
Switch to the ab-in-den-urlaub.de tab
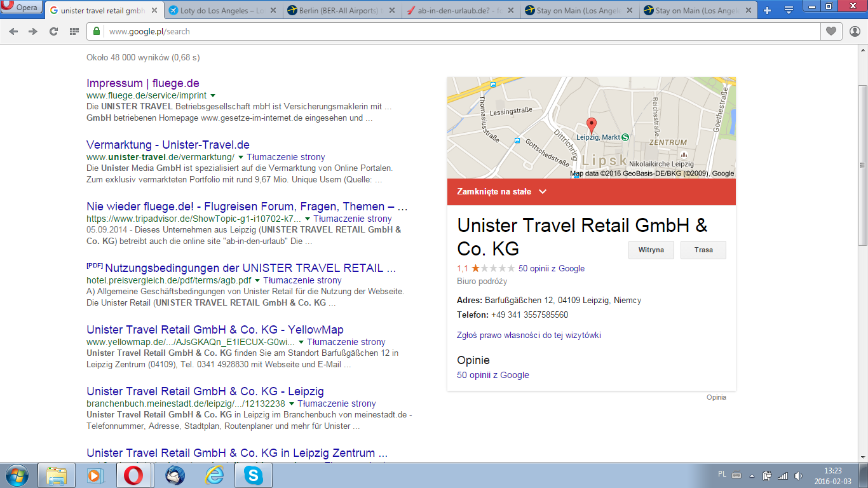pyautogui.click(x=461, y=11)
